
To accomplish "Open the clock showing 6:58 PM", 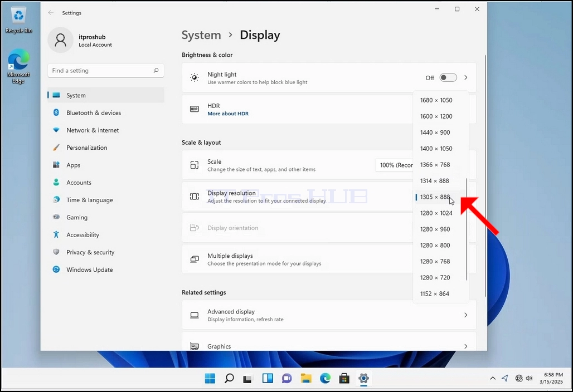I will click(551, 378).
